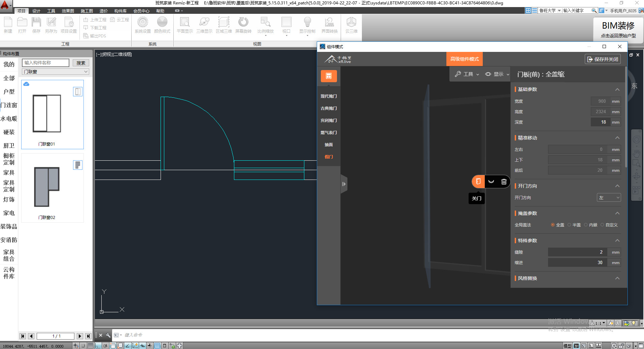644x349 pixels.
Task: Open the 造价 ribbon tab
Action: click(x=104, y=11)
